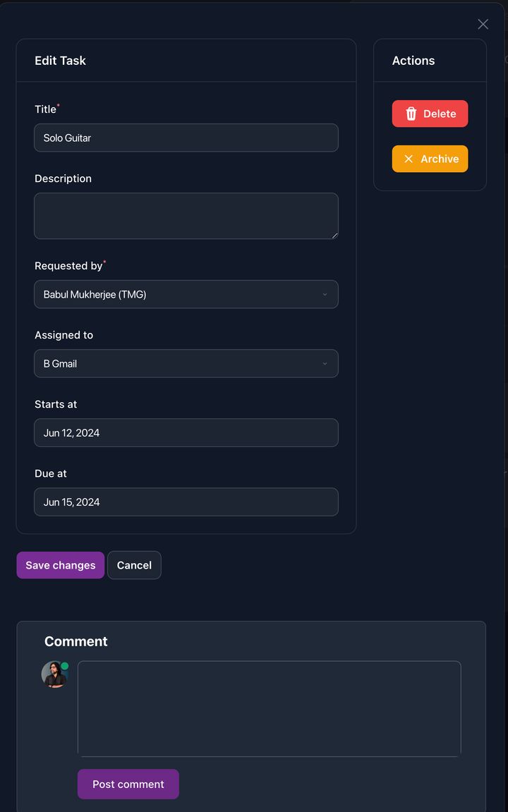
Task: Click the Actions panel header
Action: [x=413, y=61]
